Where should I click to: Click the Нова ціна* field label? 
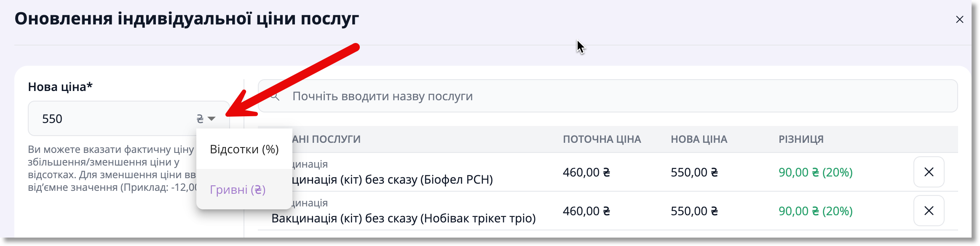tap(60, 87)
